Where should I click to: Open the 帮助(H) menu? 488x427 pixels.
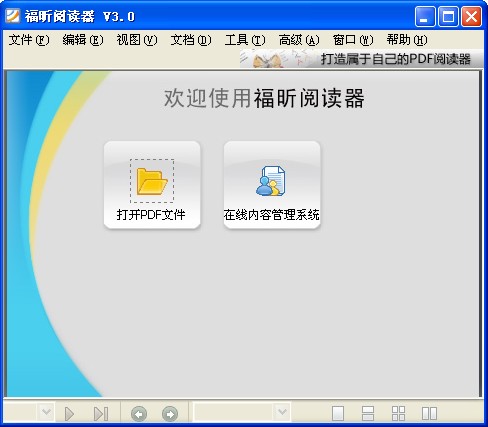(407, 40)
